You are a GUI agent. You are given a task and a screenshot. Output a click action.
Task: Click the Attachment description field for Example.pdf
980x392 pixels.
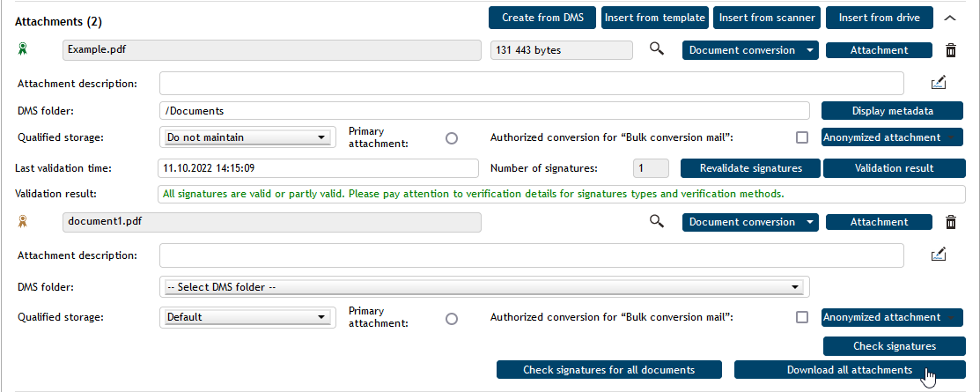pos(531,83)
